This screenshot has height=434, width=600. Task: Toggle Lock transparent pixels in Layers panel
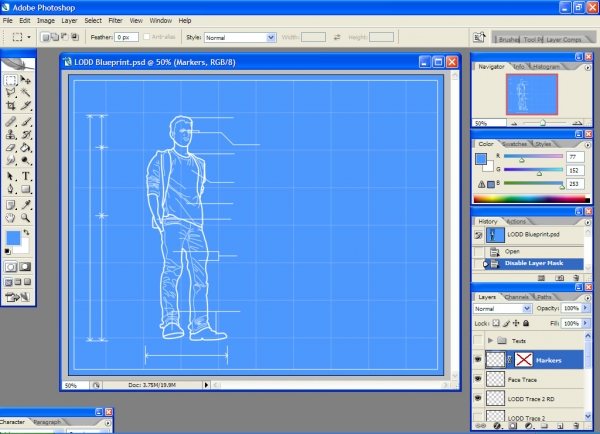(496, 323)
